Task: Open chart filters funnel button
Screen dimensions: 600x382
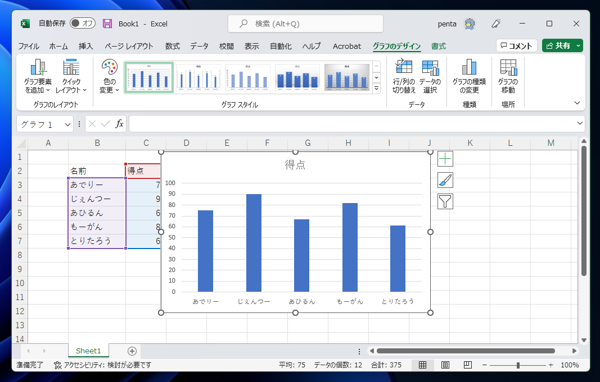Action: tap(445, 201)
